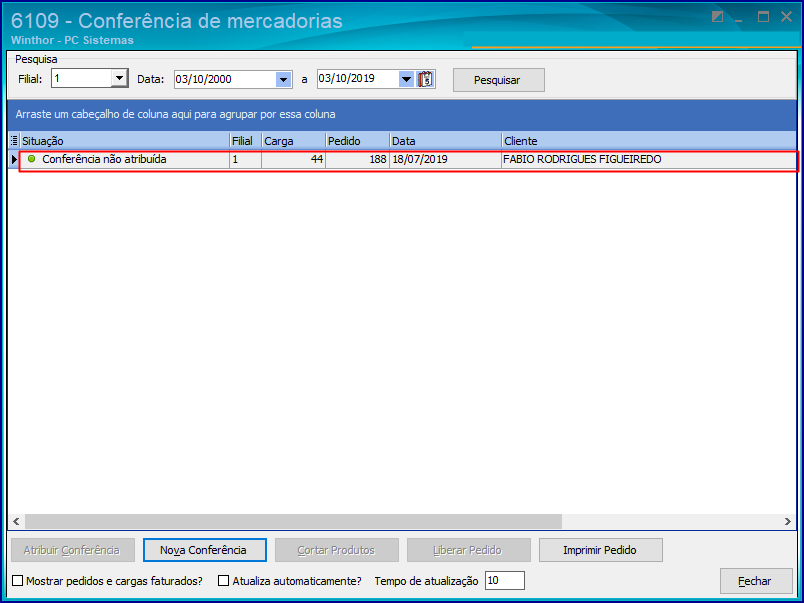Viewport: 804px width, 603px height.
Task: Click Atribuir Conferência button
Action: pos(73,550)
